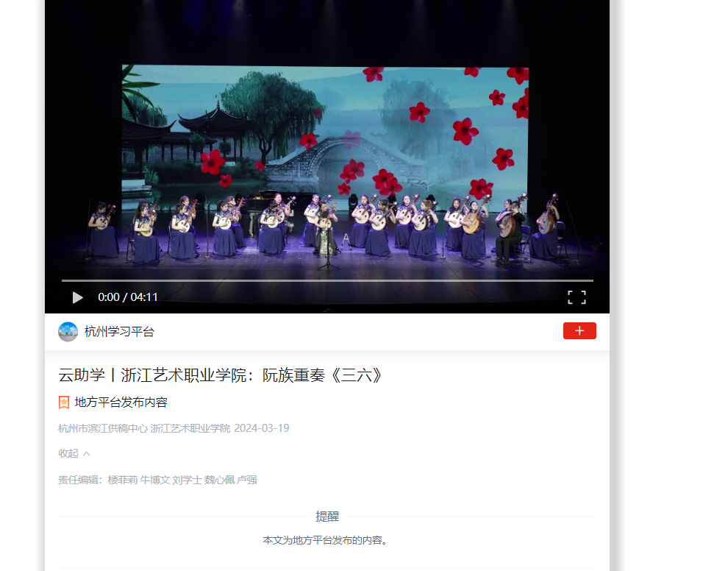Open the 杭州学习平台 avatar icon
The height and width of the screenshot is (571, 728).
(x=68, y=332)
